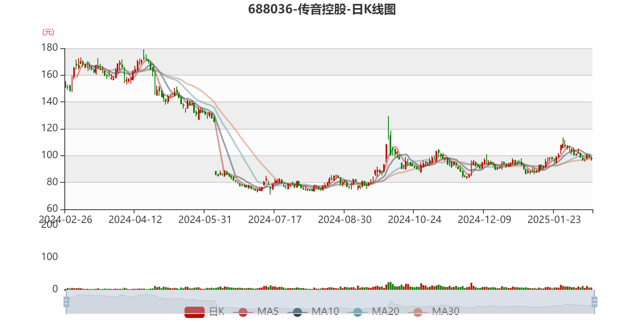Toggle the MA5 line in the legend
The height and width of the screenshot is (322, 644).
256,312
